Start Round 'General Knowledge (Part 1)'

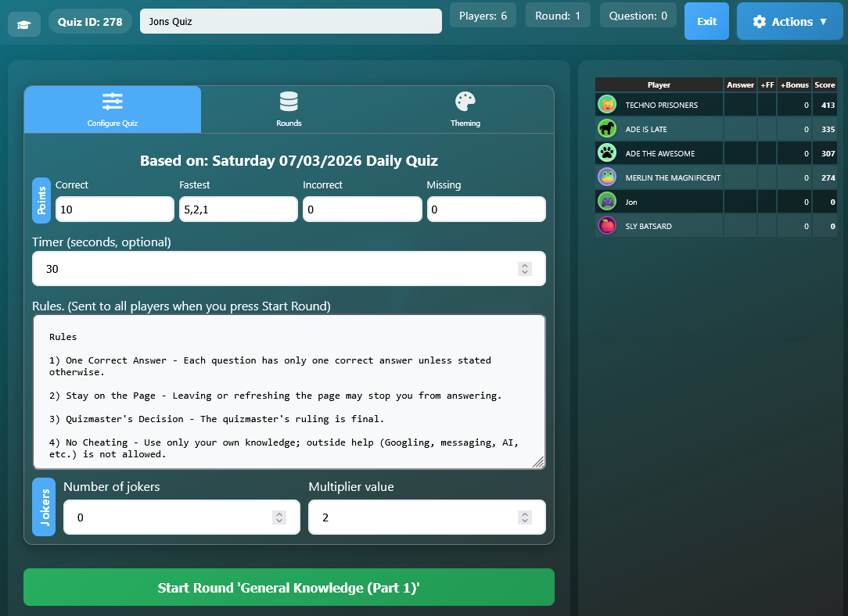(x=289, y=587)
